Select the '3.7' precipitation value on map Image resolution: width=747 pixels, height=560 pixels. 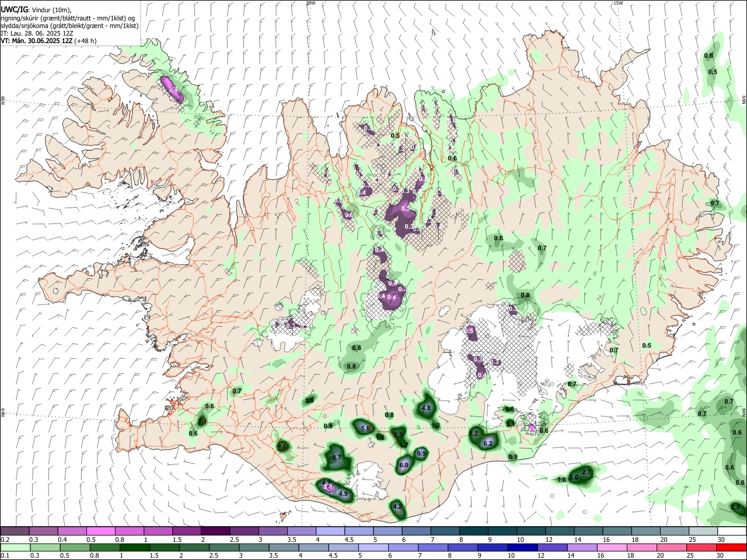click(x=337, y=457)
